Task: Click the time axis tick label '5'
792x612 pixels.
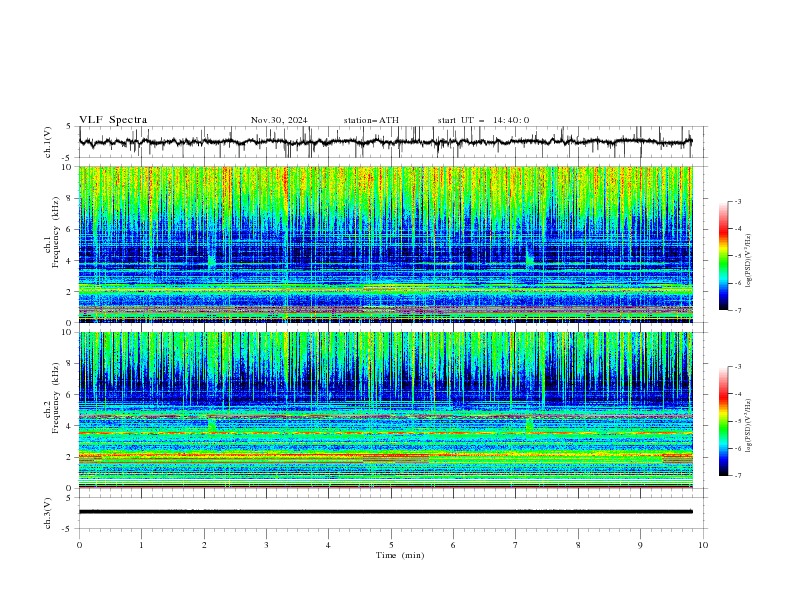Action: point(391,545)
